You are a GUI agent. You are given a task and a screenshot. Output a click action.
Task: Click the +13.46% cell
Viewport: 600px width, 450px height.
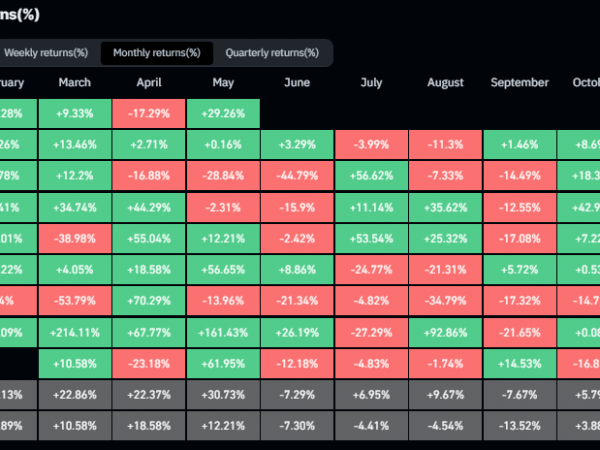click(x=75, y=145)
